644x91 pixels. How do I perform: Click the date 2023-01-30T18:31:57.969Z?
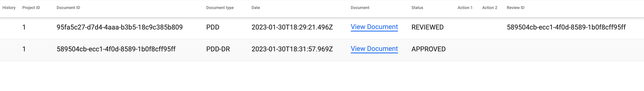pos(292,49)
